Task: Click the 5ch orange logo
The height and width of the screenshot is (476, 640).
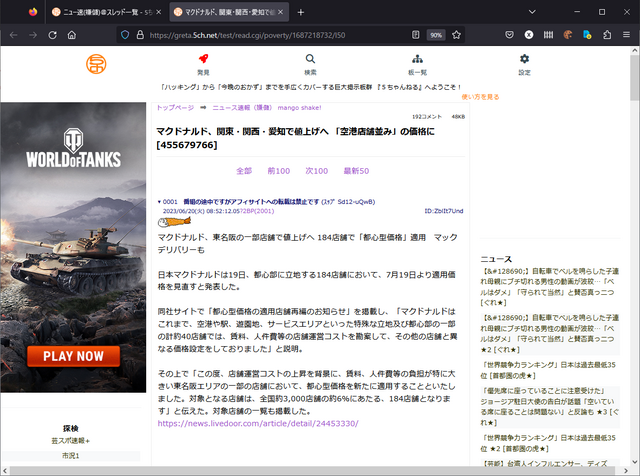Action: 96,64
